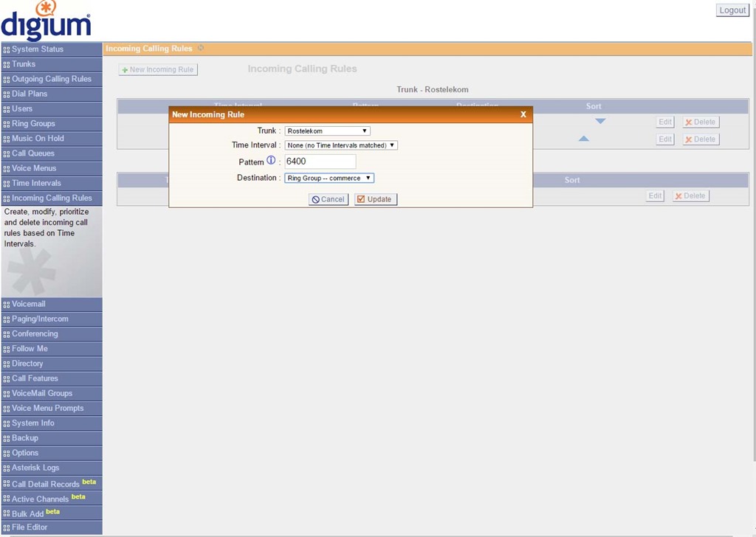
Task: Open Bulk Add beta page
Action: coord(52,513)
